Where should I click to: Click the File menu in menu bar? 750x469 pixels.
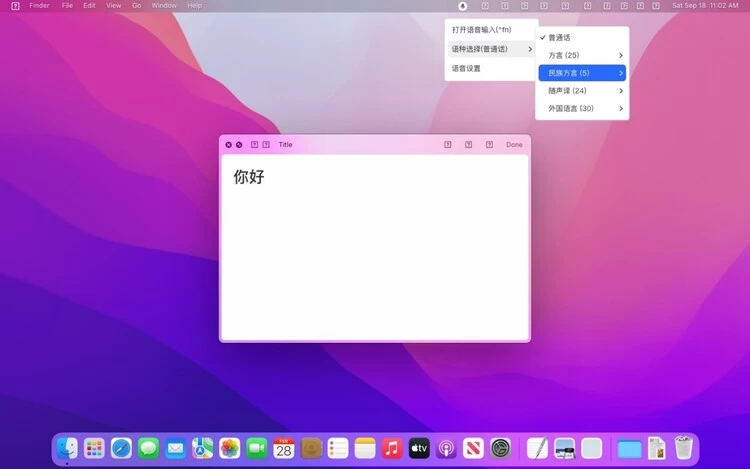point(67,6)
